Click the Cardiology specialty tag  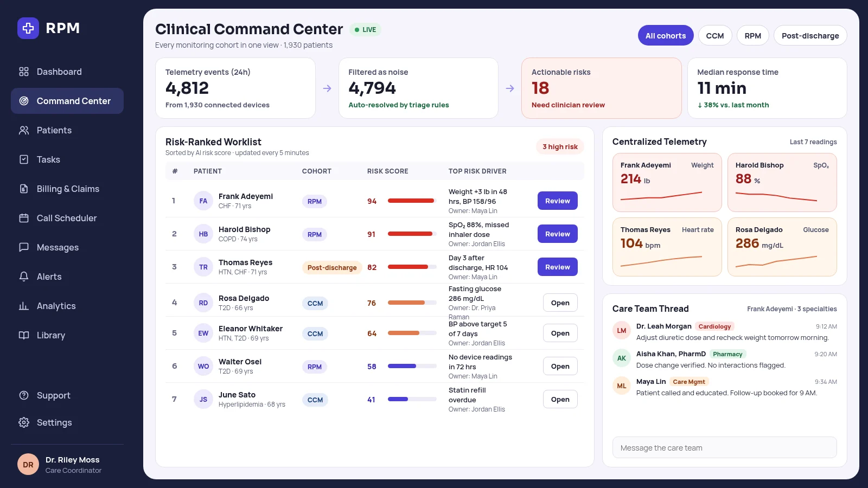[x=714, y=326]
